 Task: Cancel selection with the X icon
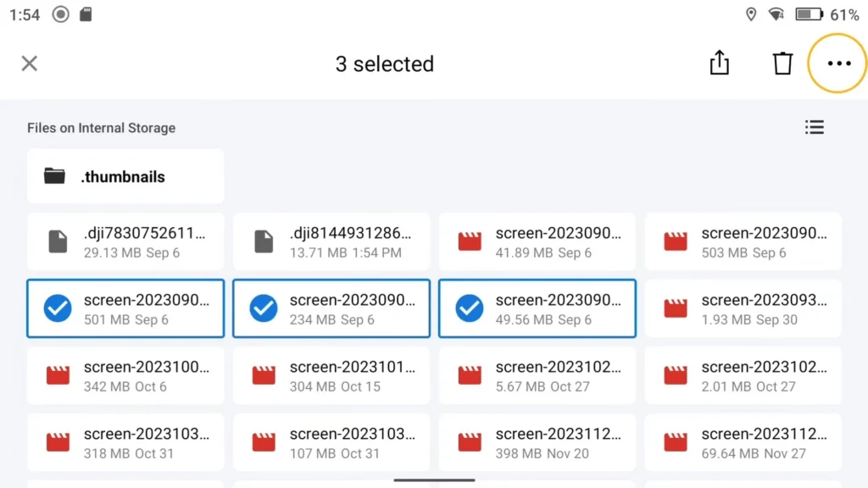click(x=30, y=63)
